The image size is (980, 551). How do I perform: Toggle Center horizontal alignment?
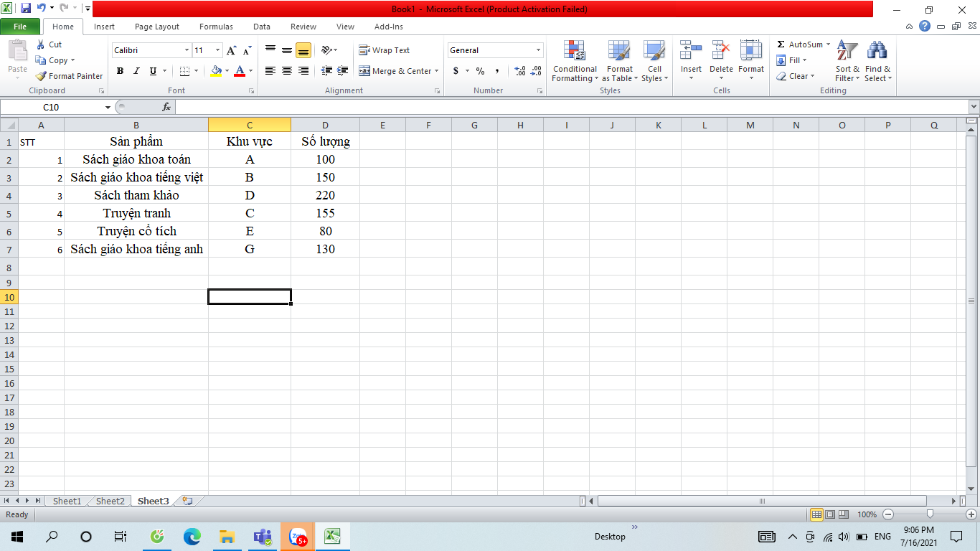pyautogui.click(x=287, y=71)
